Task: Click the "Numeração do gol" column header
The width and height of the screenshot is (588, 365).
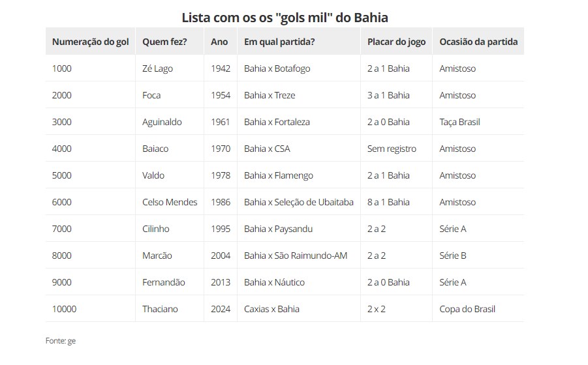Action: pos(91,42)
